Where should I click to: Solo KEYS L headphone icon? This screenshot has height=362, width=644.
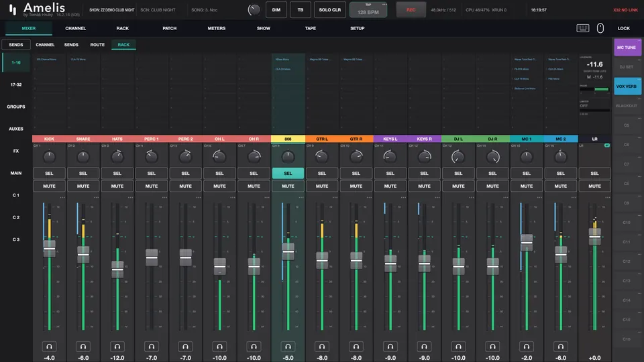(x=390, y=347)
